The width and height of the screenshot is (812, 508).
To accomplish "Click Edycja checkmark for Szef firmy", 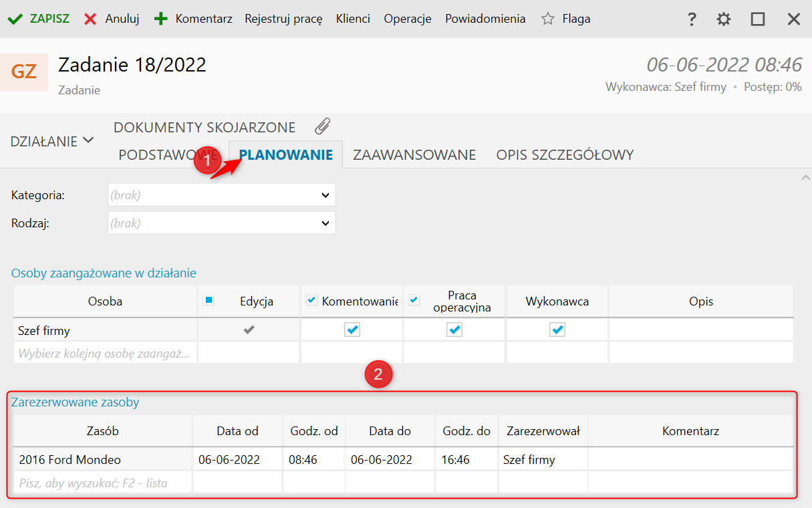I will pos(249,330).
